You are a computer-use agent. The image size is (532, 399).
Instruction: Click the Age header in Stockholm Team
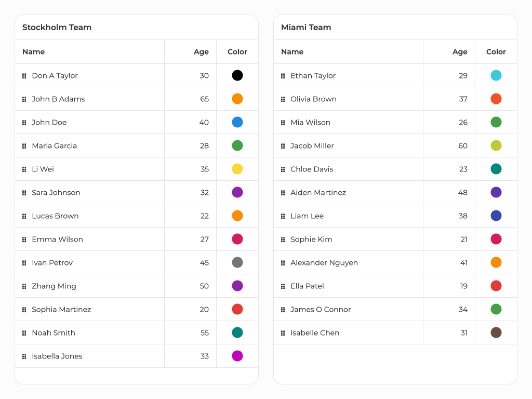point(201,52)
